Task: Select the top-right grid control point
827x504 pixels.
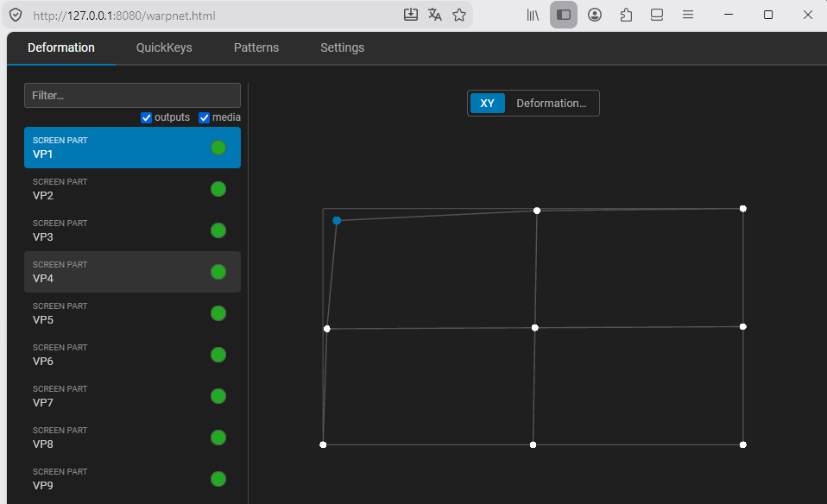Action: pyautogui.click(x=743, y=209)
